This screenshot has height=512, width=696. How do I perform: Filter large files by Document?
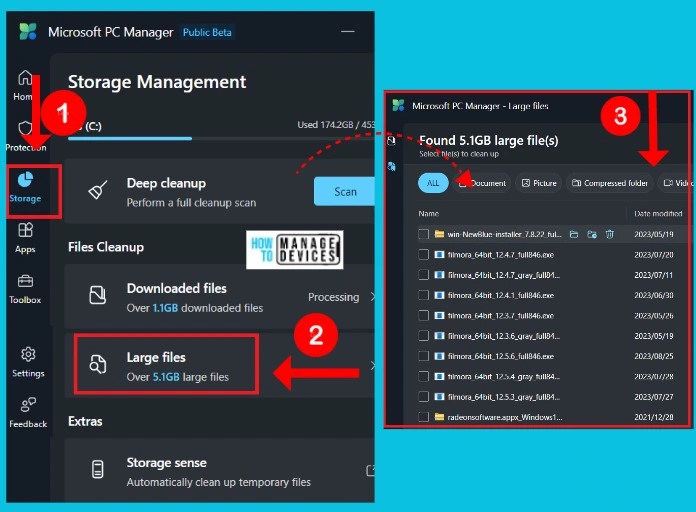click(x=482, y=183)
